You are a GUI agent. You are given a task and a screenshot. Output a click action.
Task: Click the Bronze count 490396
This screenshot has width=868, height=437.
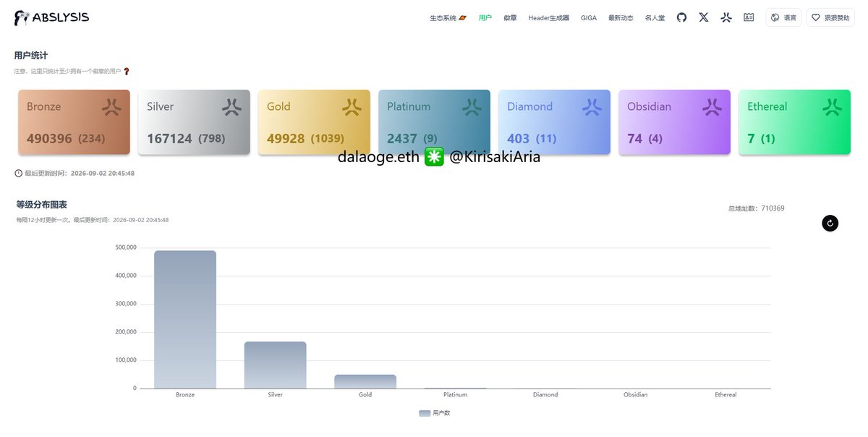coord(49,138)
